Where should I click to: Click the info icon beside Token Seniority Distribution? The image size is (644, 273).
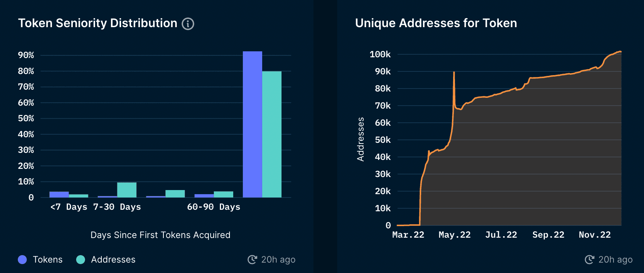click(188, 24)
